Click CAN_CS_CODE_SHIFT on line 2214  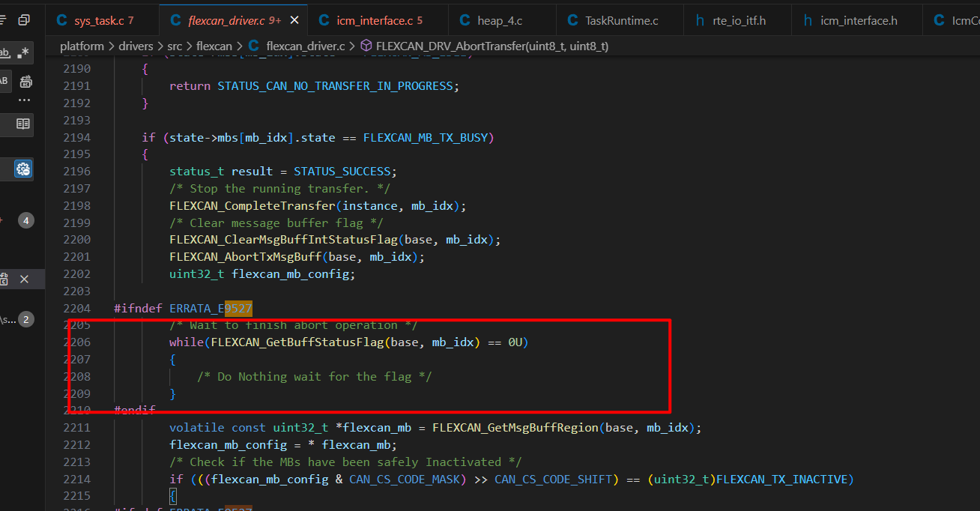pyautogui.click(x=554, y=479)
